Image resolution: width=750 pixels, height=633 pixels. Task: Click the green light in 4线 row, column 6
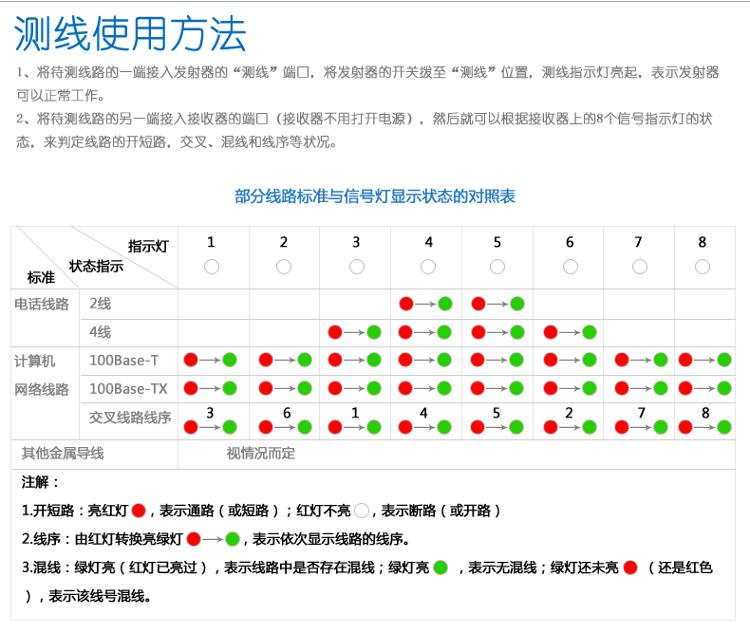tap(590, 332)
